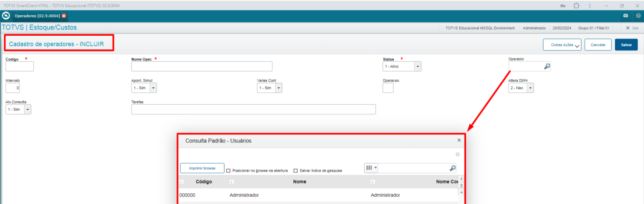
Task: Click the TOTVS | Estoque/Custos title
Action: click(x=39, y=28)
